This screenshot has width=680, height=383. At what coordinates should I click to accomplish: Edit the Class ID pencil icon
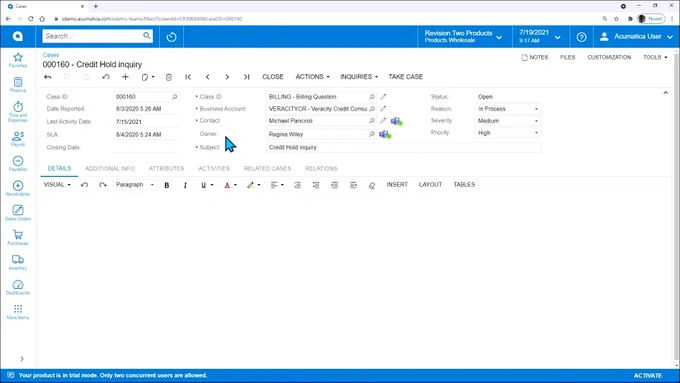point(383,97)
